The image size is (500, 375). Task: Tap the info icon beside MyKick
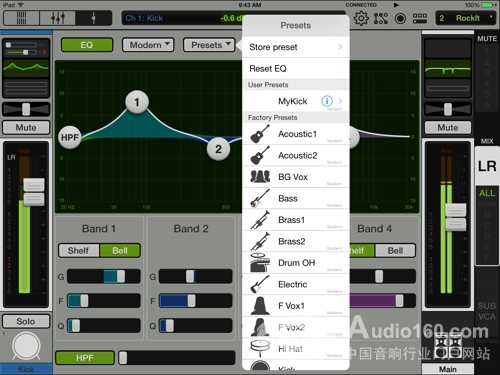click(327, 101)
